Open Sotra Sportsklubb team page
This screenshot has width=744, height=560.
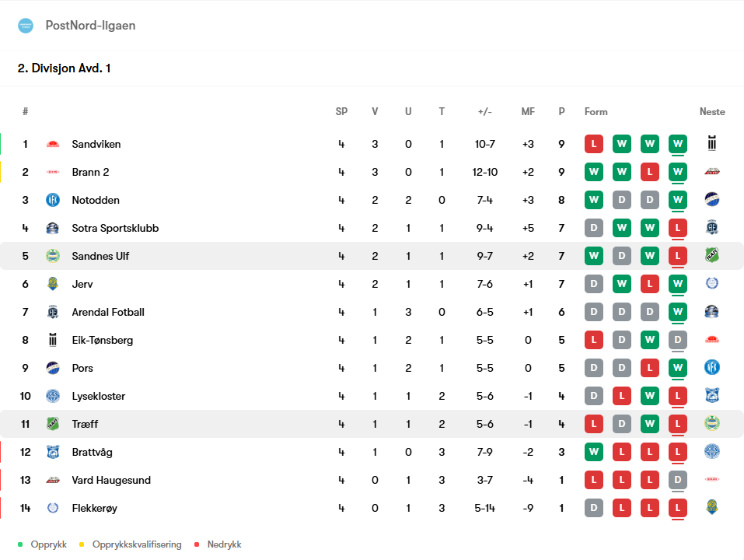click(115, 228)
